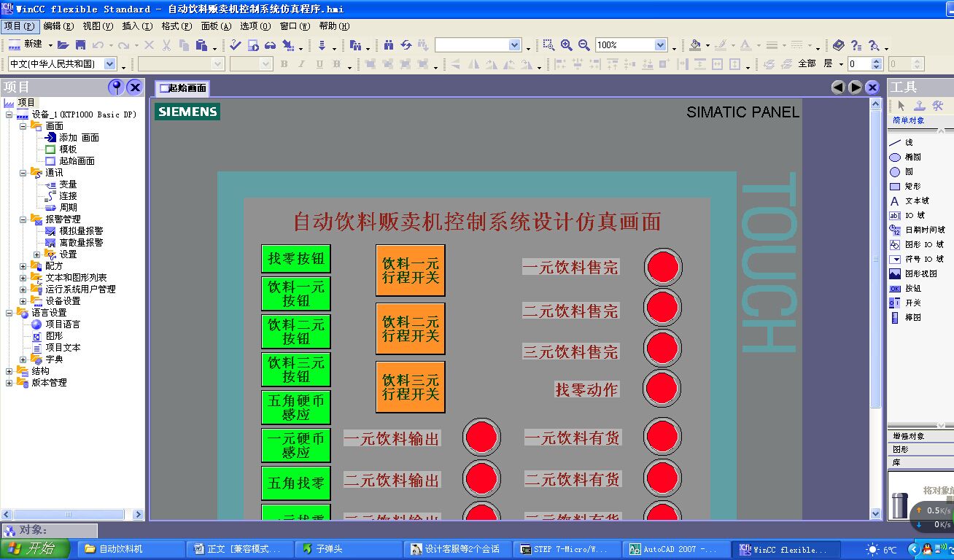The height and width of the screenshot is (560, 954).
Task: Collapse the 报警管理 tree folder
Action: (x=23, y=219)
